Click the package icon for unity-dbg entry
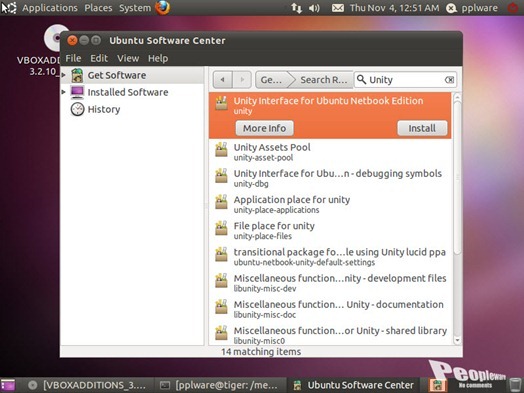The image size is (524, 393). point(221,176)
